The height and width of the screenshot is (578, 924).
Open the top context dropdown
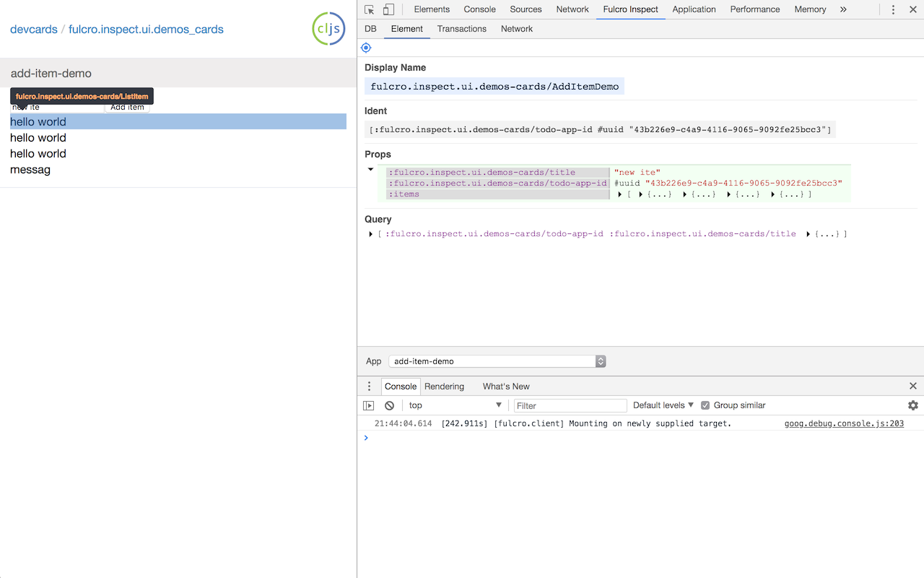point(455,405)
